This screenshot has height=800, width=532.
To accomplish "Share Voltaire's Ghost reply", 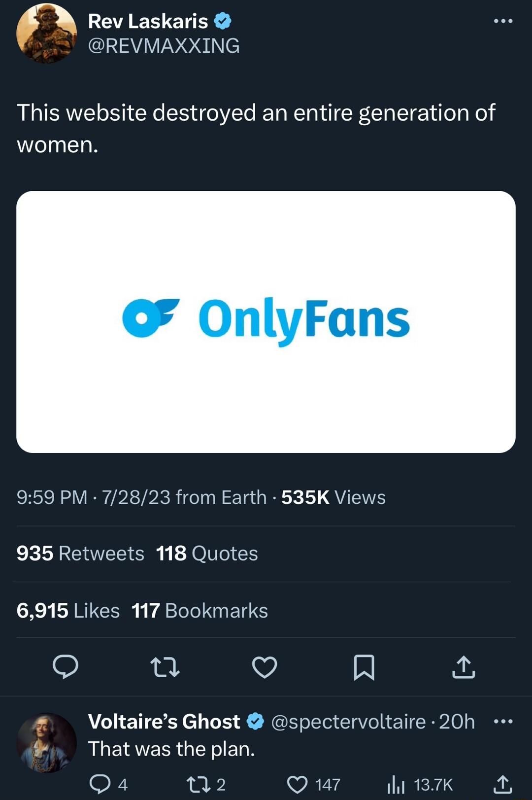I will [502, 784].
